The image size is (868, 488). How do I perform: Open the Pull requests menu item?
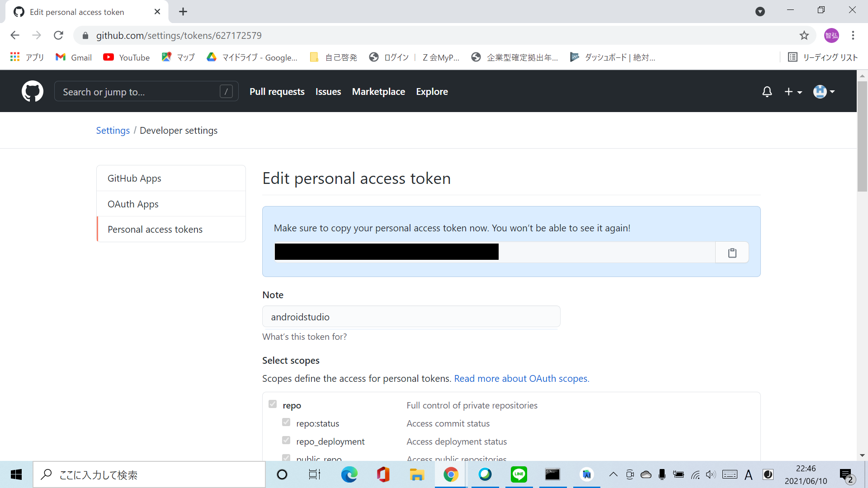click(x=277, y=92)
